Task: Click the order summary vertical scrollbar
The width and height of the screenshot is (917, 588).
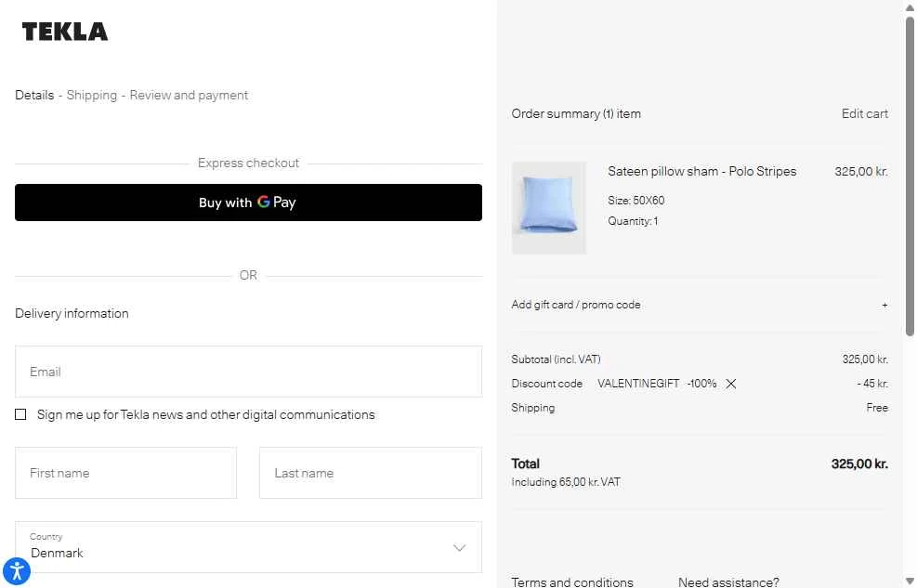Action: point(910,176)
